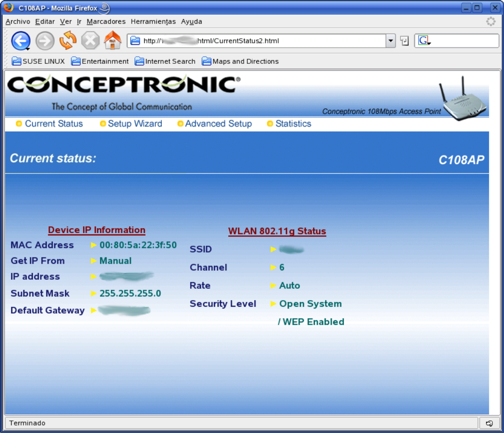504x433 pixels.
Task: Click the Device IP Information heading
Action: [x=97, y=230]
